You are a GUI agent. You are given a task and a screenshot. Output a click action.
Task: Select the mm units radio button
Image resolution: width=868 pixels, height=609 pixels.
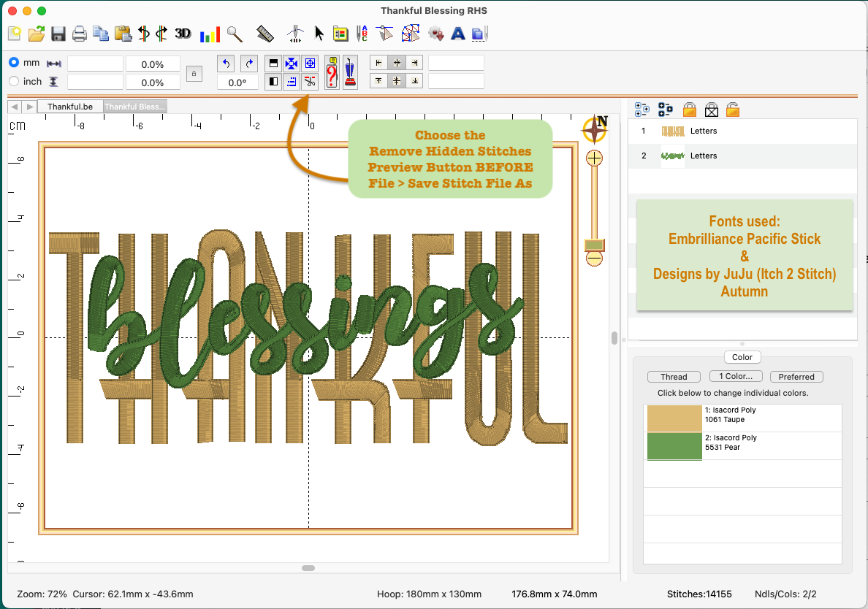click(14, 63)
